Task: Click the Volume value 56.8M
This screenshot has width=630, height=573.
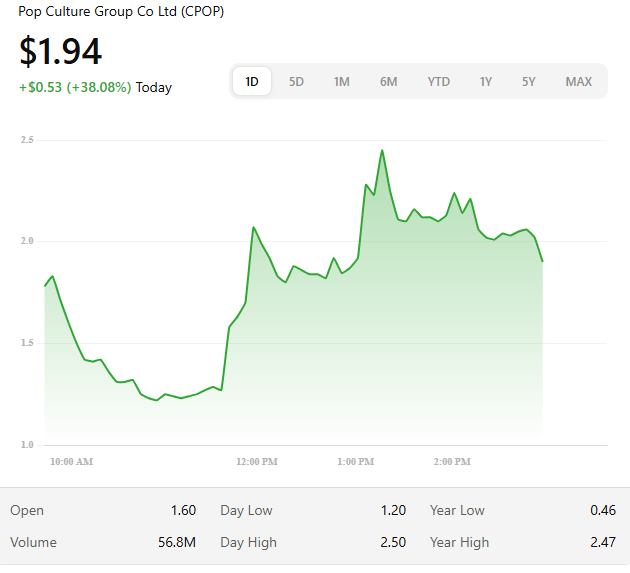Action: click(177, 542)
